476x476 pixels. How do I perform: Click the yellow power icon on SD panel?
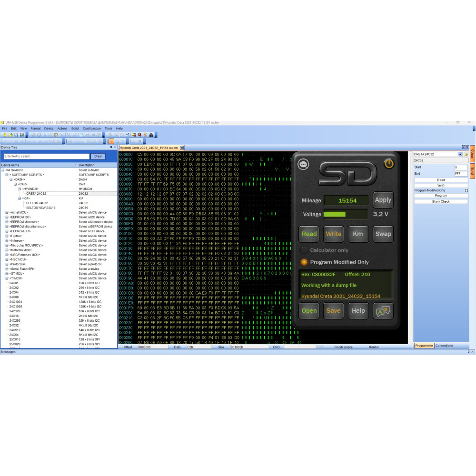click(x=389, y=164)
